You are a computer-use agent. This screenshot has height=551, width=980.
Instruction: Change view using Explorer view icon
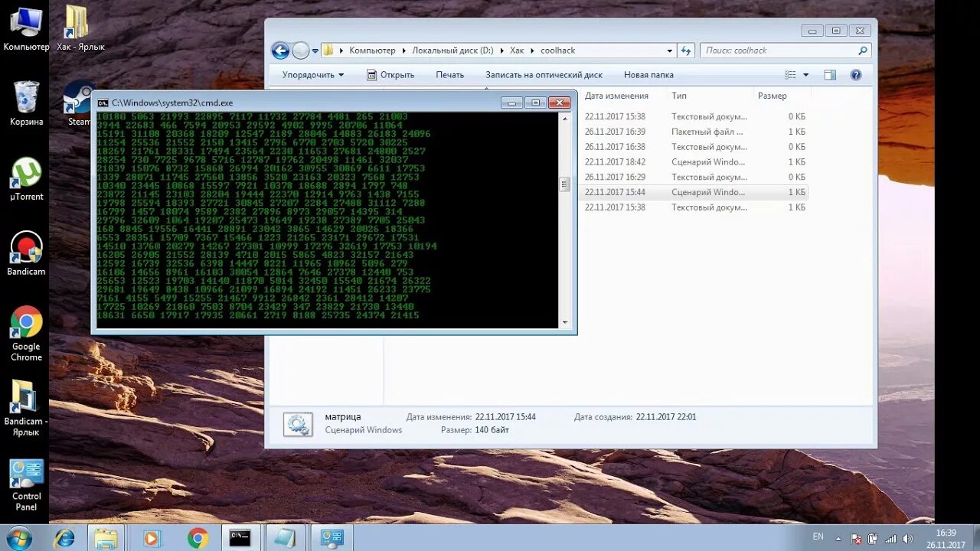[x=790, y=75]
